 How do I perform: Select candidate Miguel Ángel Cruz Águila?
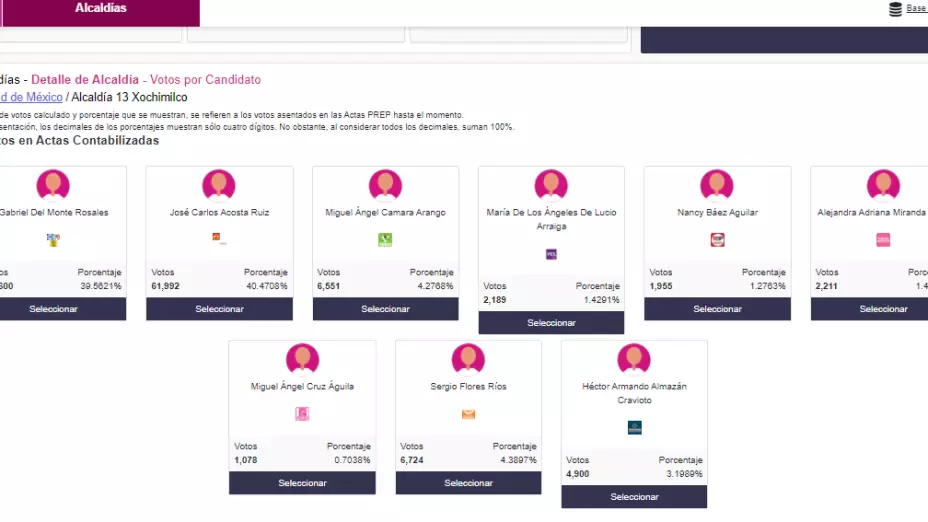[302, 483]
